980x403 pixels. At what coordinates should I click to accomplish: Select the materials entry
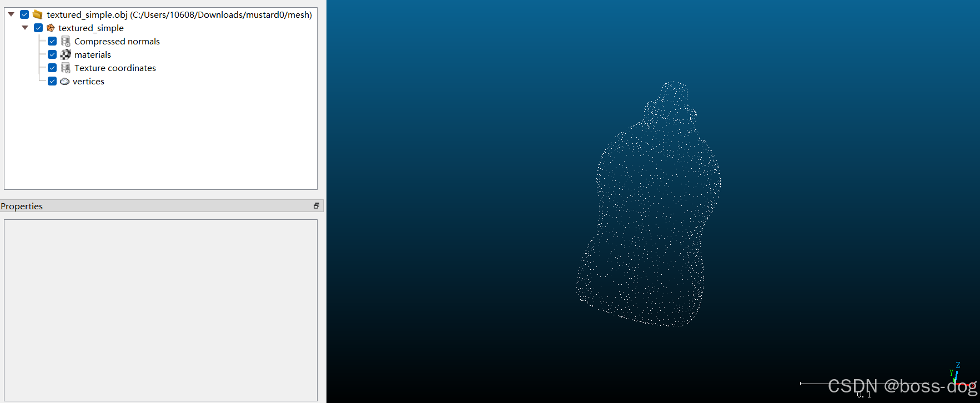pos(93,54)
